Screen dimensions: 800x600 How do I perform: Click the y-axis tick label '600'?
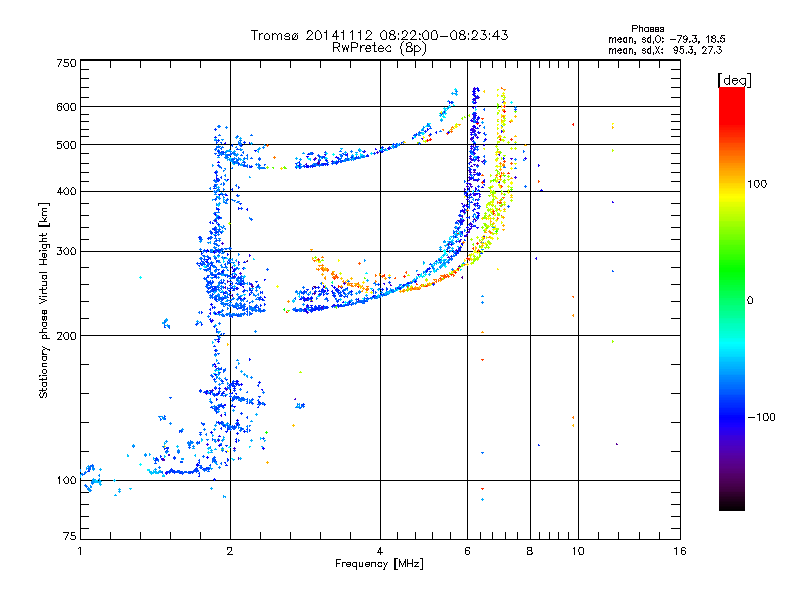(x=67, y=107)
